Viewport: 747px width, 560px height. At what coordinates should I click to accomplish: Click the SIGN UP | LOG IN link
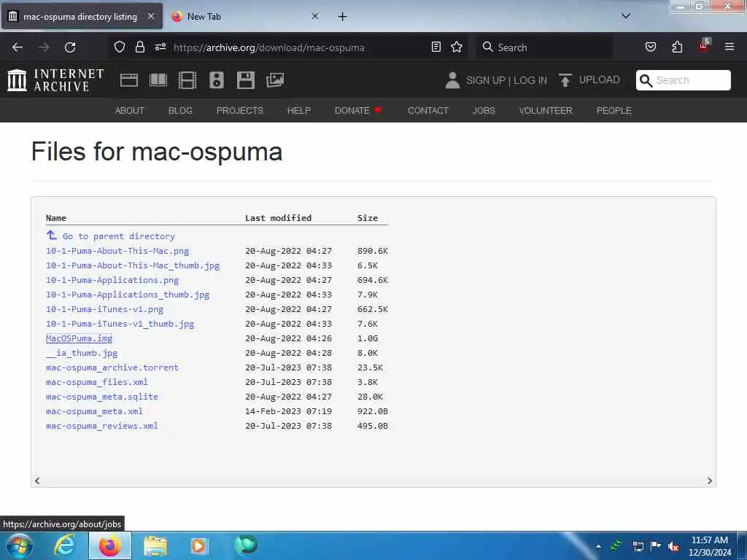click(x=506, y=80)
